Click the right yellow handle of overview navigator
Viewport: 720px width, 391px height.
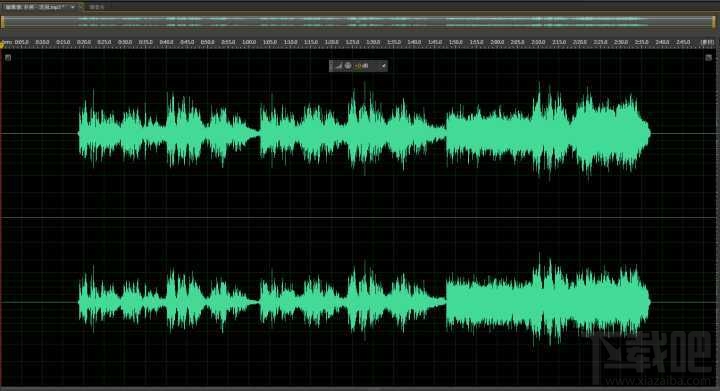click(714, 22)
